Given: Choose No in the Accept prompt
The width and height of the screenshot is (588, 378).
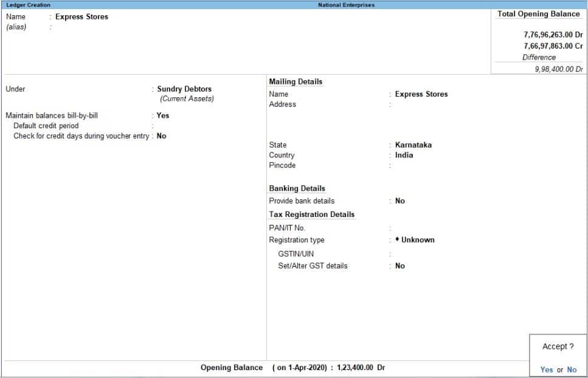Looking at the screenshot, I should [572, 369].
